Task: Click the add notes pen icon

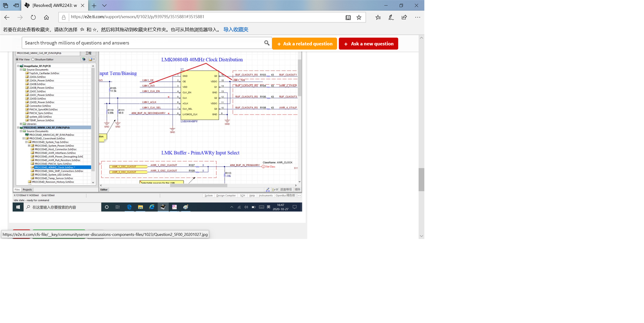Action: (391, 17)
